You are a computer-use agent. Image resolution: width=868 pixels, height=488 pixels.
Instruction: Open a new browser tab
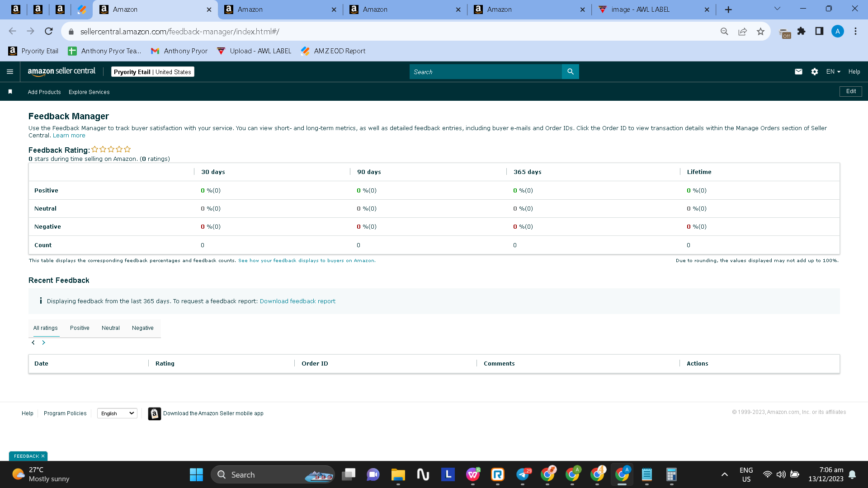(x=728, y=9)
